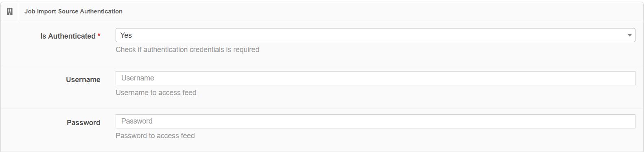Click the word feed in the Password hint

pos(188,136)
